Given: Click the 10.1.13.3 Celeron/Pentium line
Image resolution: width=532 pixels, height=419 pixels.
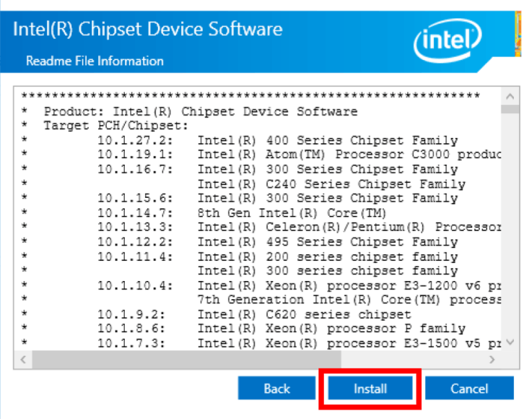Looking at the screenshot, I should (299, 227).
